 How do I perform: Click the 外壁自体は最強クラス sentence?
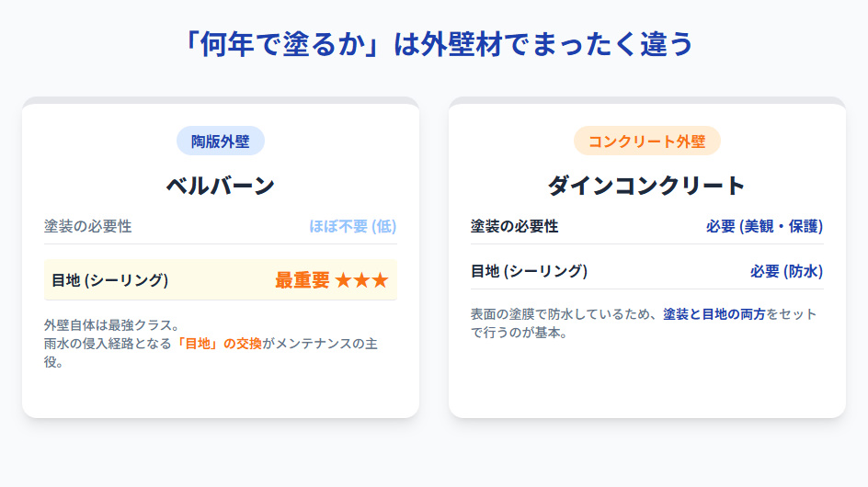click(x=110, y=325)
